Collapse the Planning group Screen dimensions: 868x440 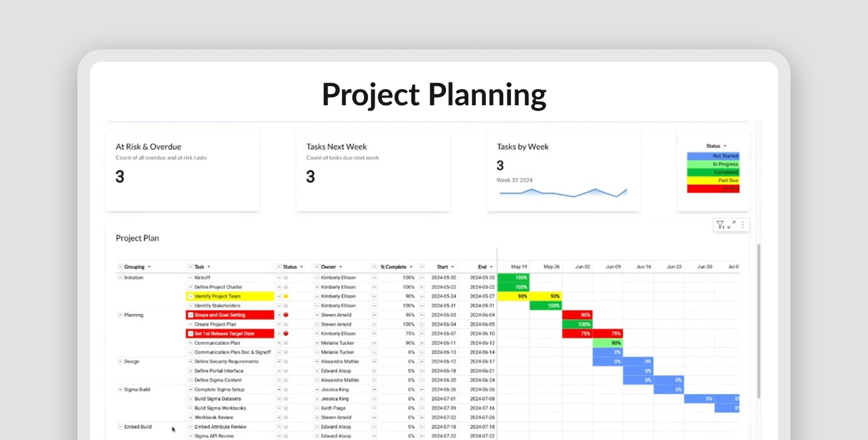point(120,315)
